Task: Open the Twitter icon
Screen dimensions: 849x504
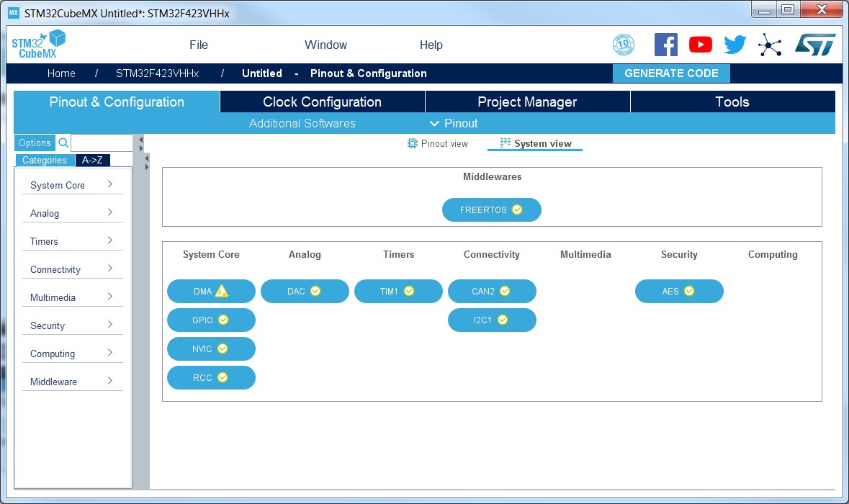Action: coord(735,45)
